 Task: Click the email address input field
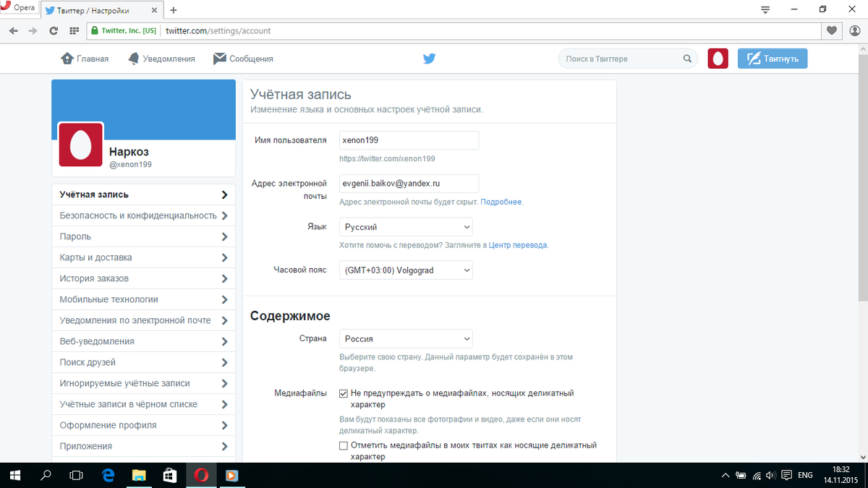(409, 184)
